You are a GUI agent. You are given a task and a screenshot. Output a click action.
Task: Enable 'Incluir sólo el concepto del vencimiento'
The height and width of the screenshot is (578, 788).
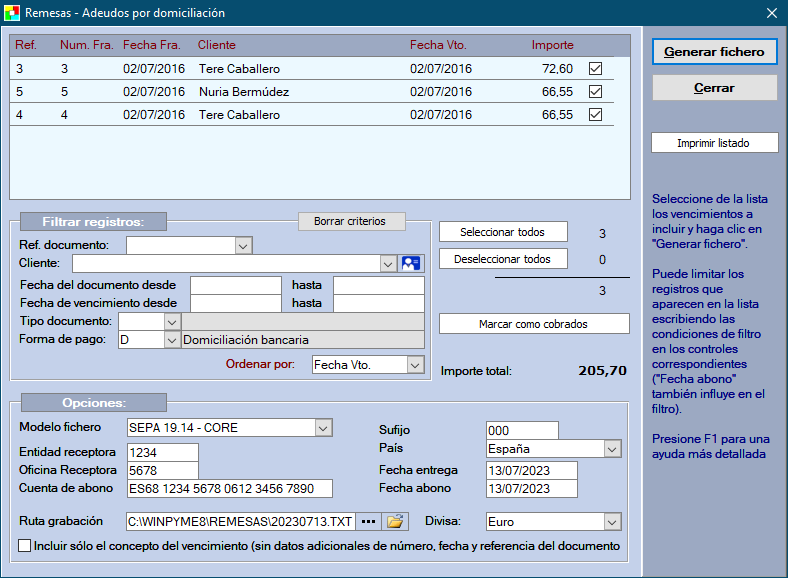coord(25,546)
